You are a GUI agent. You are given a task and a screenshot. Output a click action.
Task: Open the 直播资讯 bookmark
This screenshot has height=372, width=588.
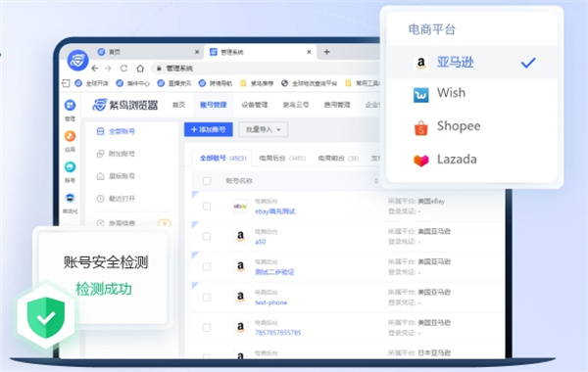point(174,83)
